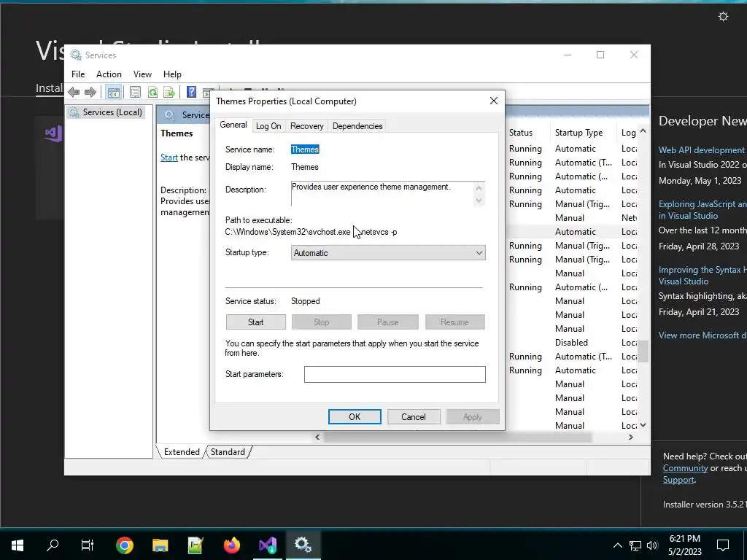The image size is (747, 560).
Task: Click horizontal scrollbar left arrow in Services
Action: [317, 437]
